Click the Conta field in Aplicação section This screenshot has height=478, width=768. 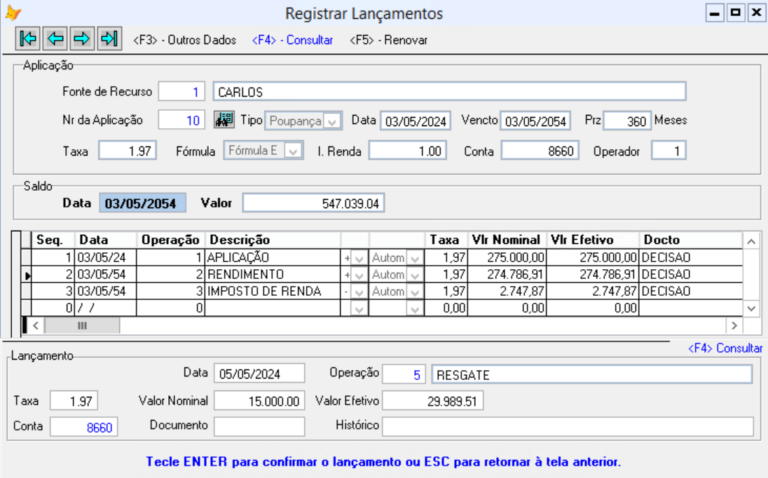(x=540, y=151)
